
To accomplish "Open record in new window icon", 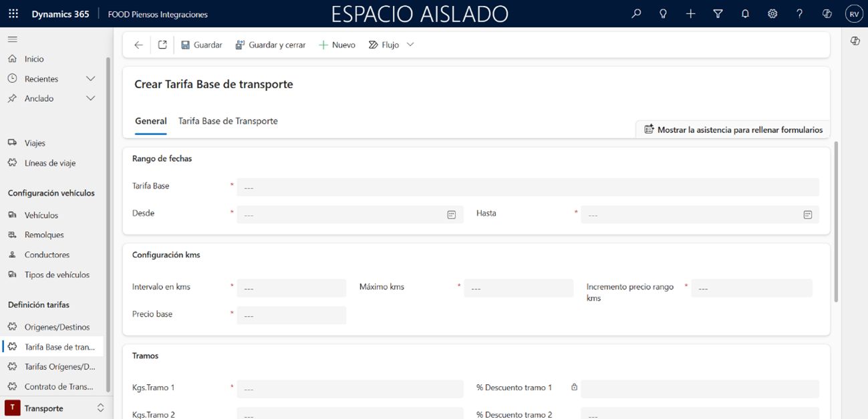I will [162, 45].
